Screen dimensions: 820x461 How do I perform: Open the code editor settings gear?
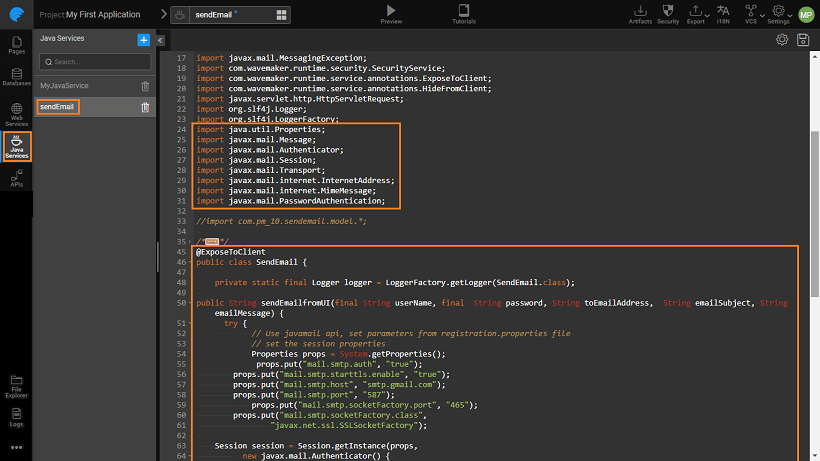[782, 40]
